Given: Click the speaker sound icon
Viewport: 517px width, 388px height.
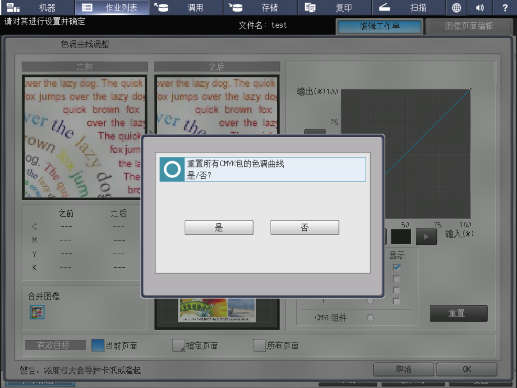Looking at the screenshot, I should 480,7.
